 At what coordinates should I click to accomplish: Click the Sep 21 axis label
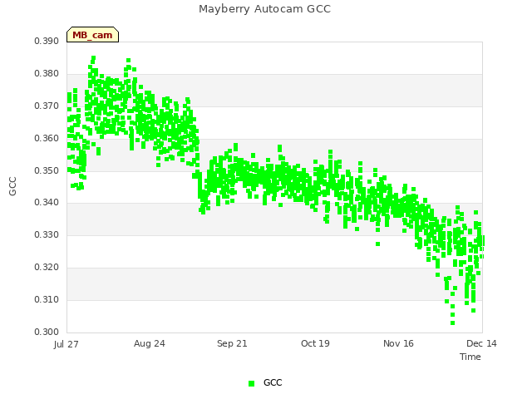point(232,343)
